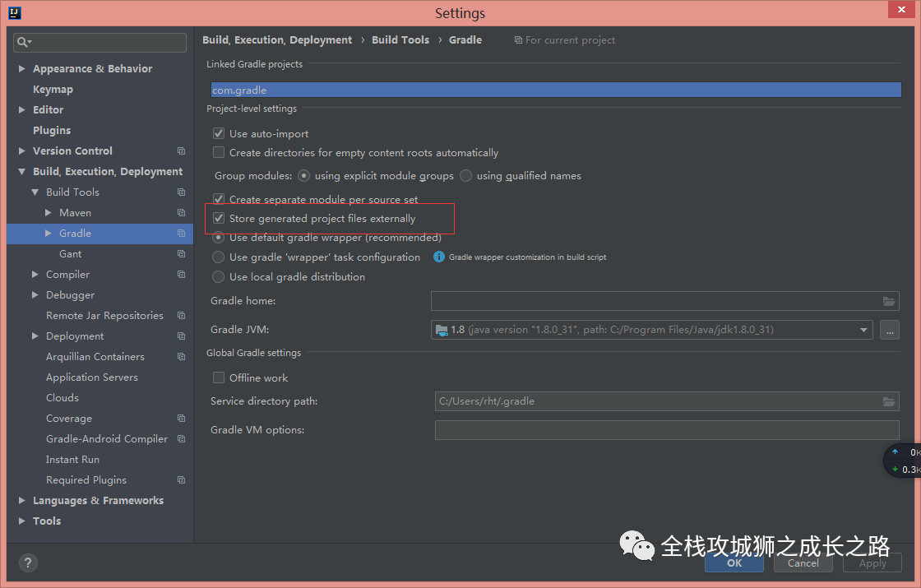This screenshot has height=588, width=921.
Task: Select Gant under Build Tools
Action: [71, 254]
